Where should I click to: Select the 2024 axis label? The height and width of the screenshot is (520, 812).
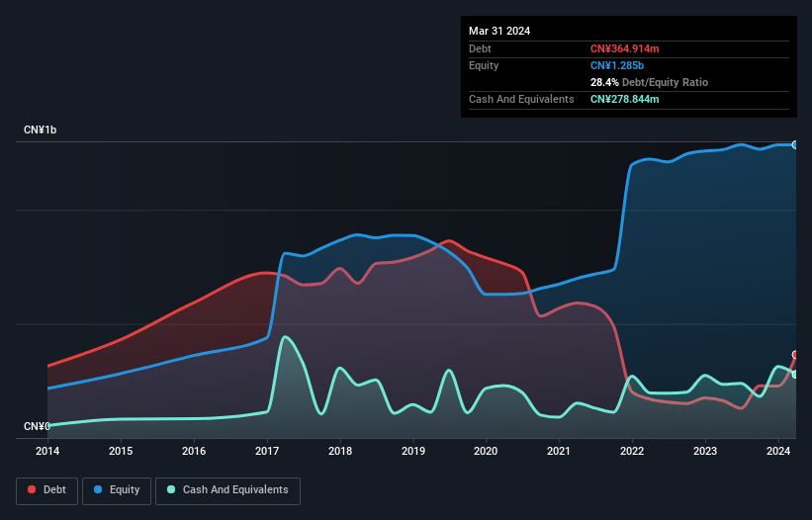[778, 451]
